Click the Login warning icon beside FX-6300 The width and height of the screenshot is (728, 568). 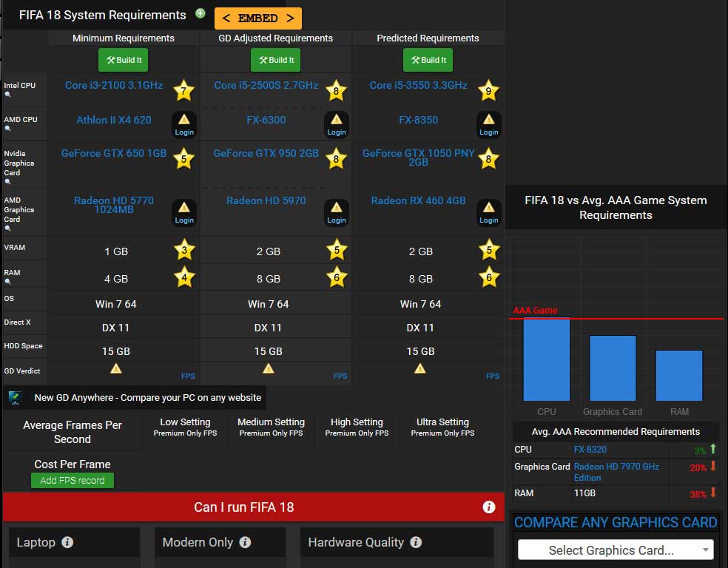[337, 124]
